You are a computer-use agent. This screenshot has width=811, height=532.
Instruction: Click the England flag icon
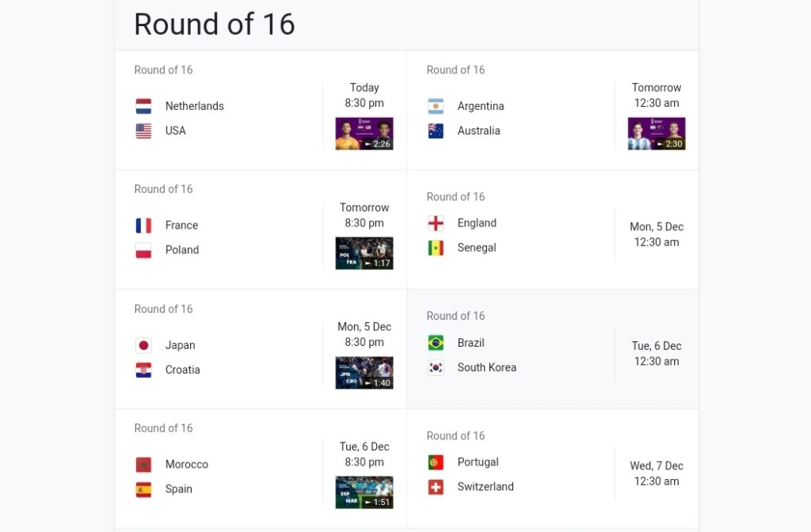pos(436,222)
